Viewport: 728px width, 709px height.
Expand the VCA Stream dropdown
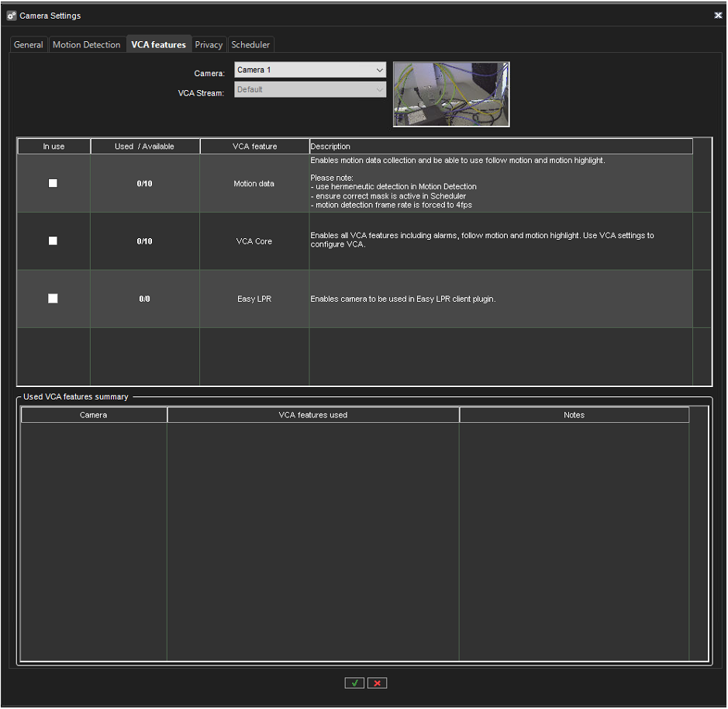309,90
